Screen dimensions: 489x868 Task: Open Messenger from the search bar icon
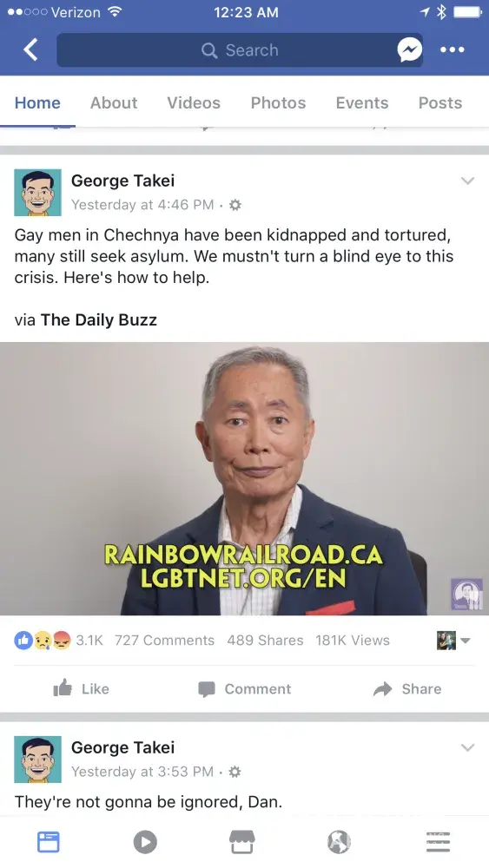[410, 50]
